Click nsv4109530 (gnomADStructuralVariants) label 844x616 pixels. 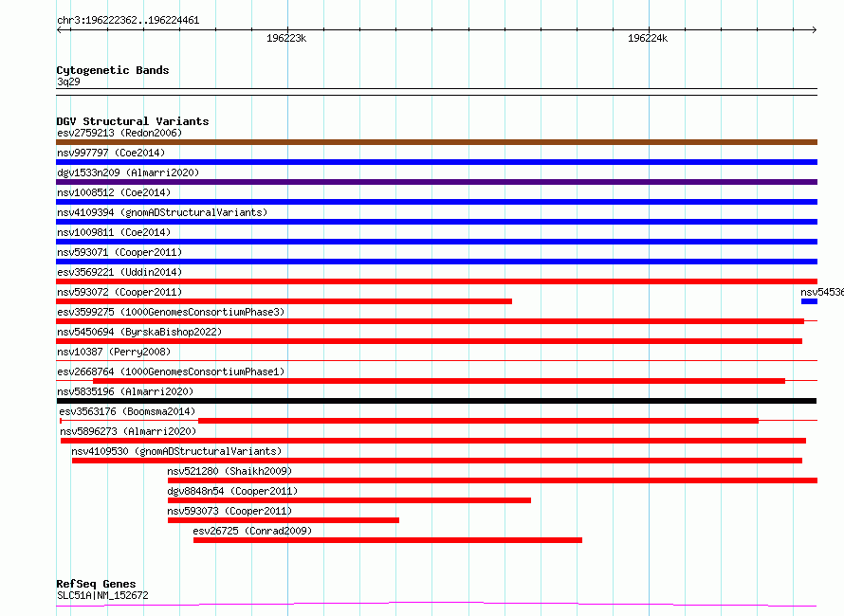pos(176,451)
